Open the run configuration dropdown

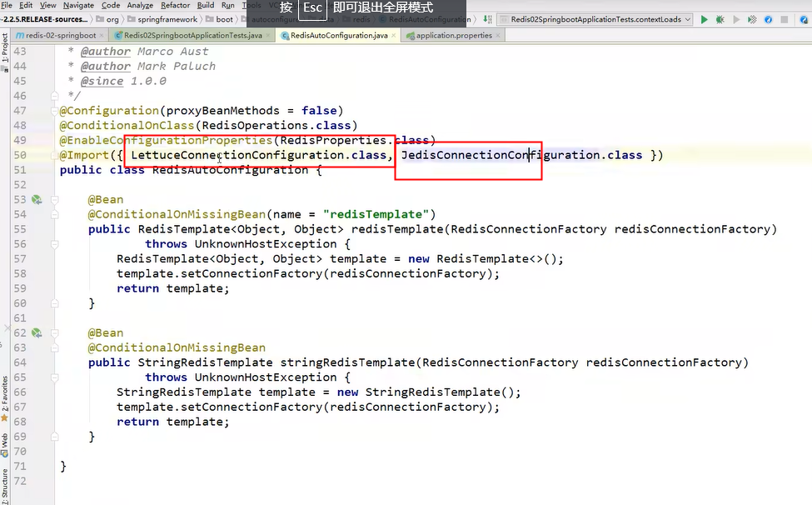(595, 20)
